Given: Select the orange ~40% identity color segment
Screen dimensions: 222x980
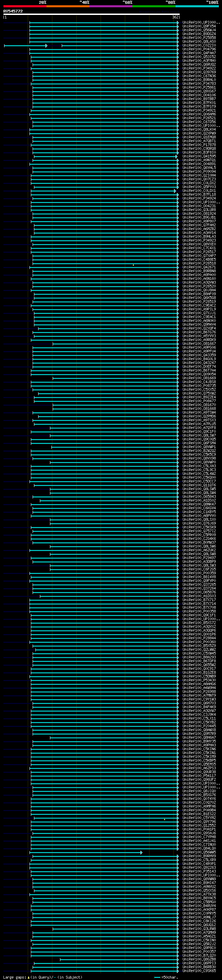Looking at the screenshot, I should point(68,6).
